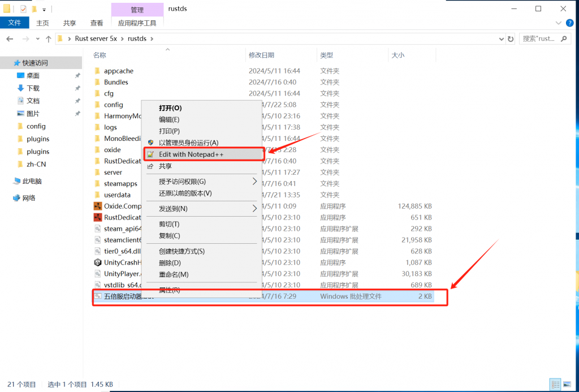Image resolution: width=579 pixels, height=392 pixels.
Task: Switch to large icons view in status bar
Action: point(567,384)
